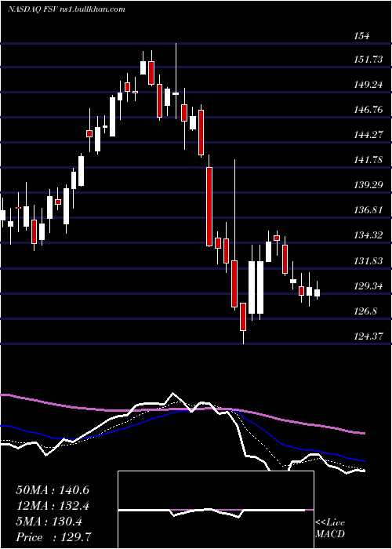Click the 151.73 price axis label
392x549 pixels.
368,60
